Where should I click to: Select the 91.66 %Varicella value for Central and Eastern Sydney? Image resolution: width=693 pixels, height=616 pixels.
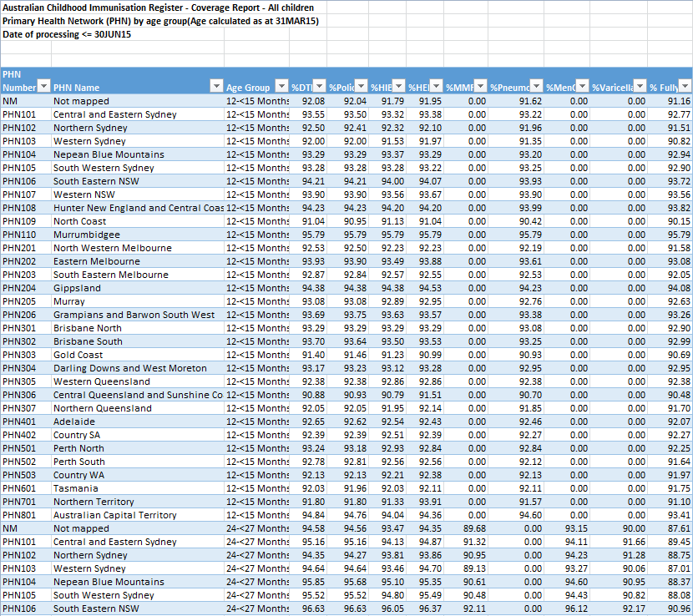[x=619, y=542]
